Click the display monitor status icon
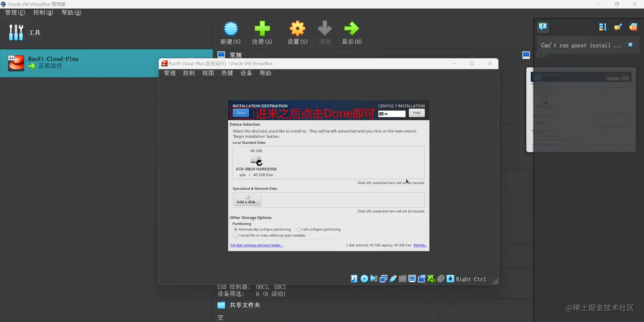This screenshot has height=322, width=644. [x=412, y=279]
